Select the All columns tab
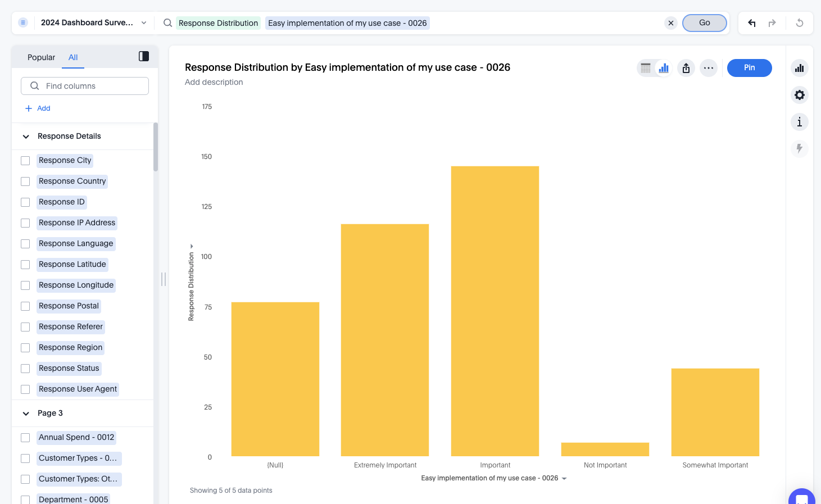The height and width of the screenshot is (504, 821). click(x=73, y=57)
